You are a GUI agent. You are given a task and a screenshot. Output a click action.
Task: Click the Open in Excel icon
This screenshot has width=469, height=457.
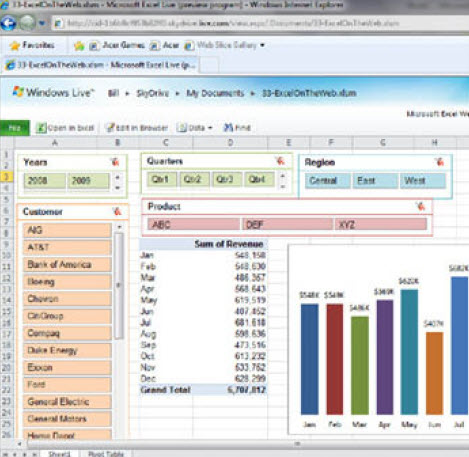tap(41, 128)
